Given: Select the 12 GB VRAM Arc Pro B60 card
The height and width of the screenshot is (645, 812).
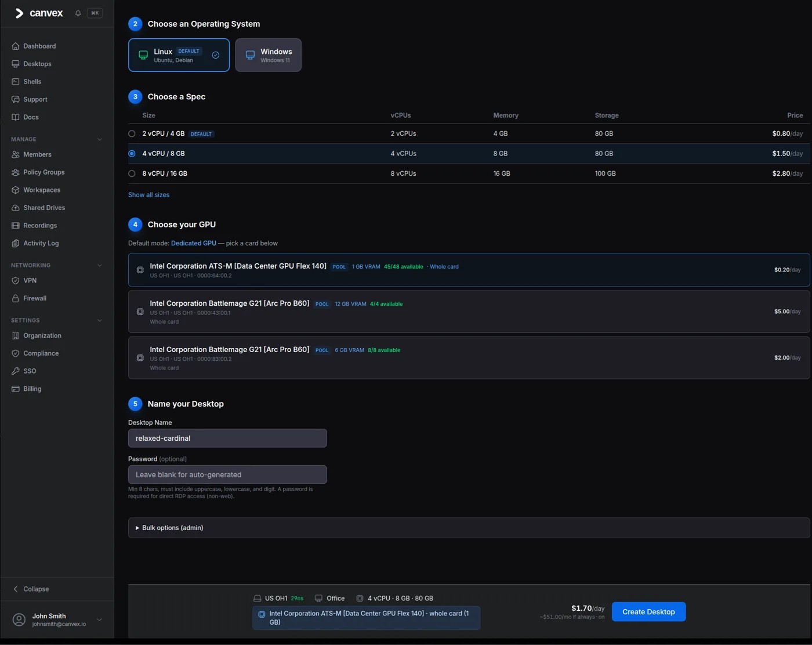Looking at the screenshot, I should tap(469, 312).
